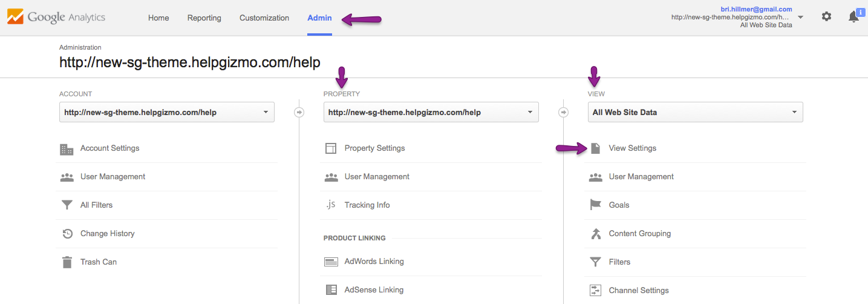Click the Google Analytics logo
Viewport: 868px width, 304px height.
[56, 17]
